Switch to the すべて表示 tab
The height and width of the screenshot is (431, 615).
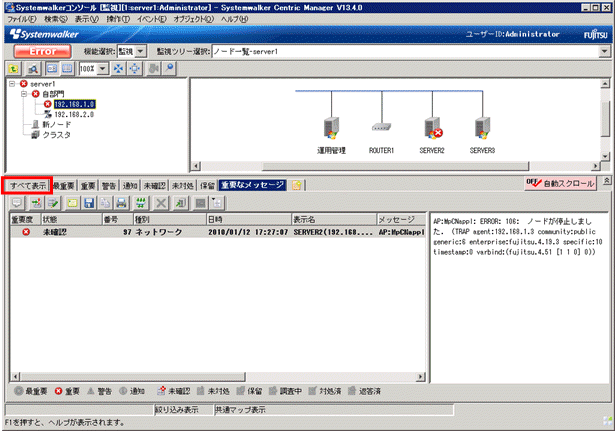tap(27, 185)
